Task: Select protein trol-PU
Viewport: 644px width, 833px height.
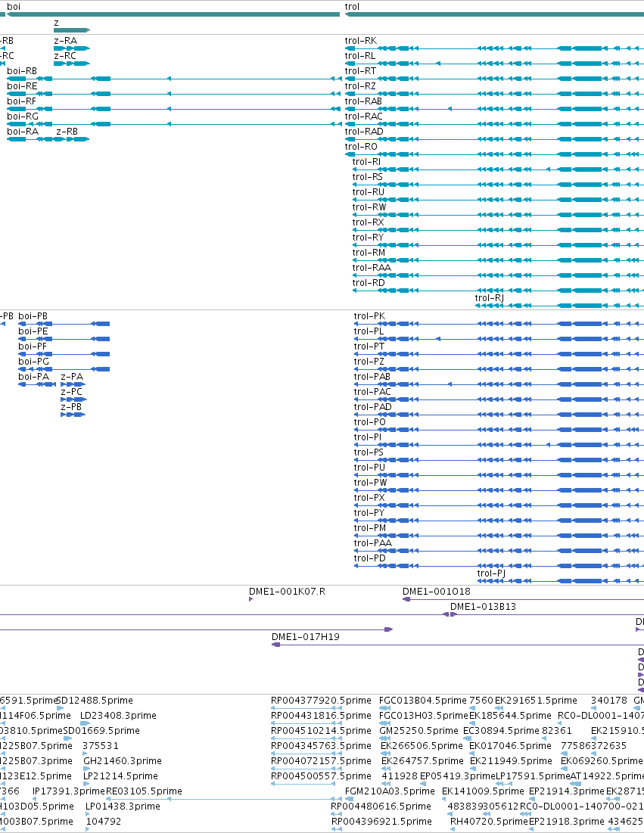Action: point(499,475)
